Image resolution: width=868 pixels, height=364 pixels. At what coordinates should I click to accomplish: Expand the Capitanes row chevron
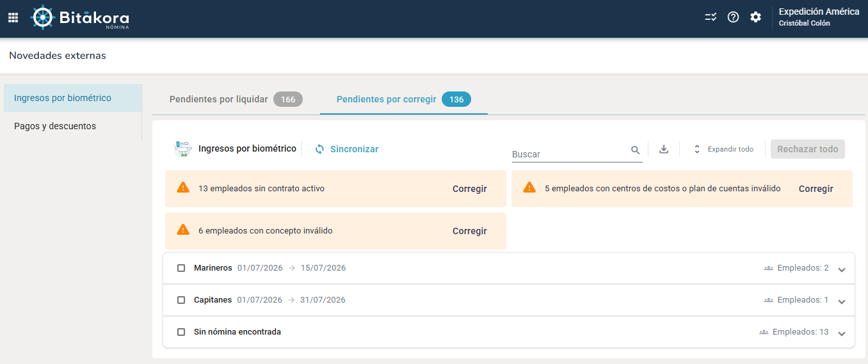point(842,301)
